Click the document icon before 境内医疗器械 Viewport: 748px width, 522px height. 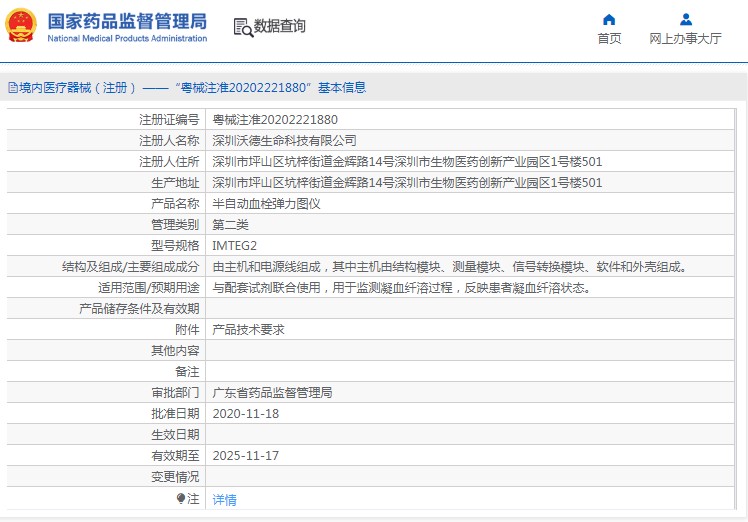13,88
